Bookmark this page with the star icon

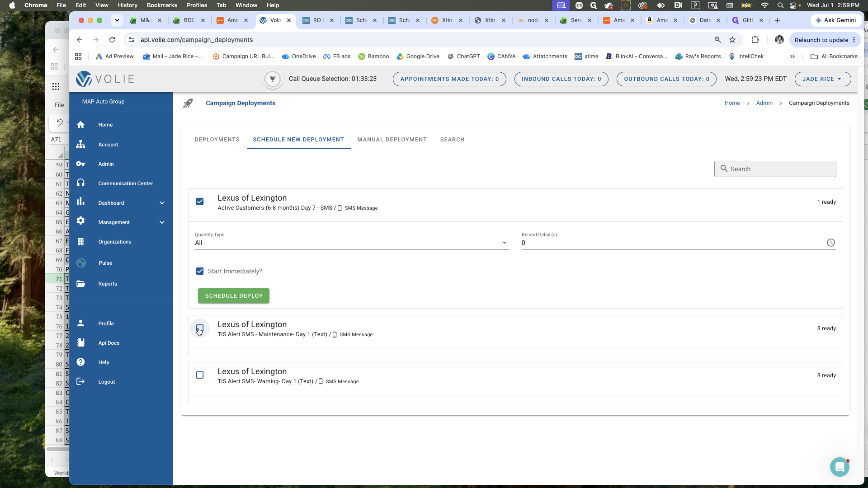click(732, 40)
